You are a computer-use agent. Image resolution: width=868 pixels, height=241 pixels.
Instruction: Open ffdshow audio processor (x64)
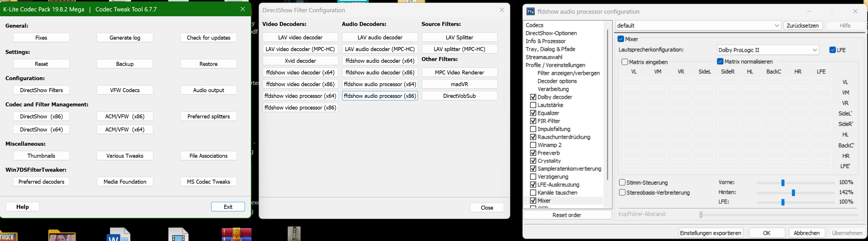point(380,84)
